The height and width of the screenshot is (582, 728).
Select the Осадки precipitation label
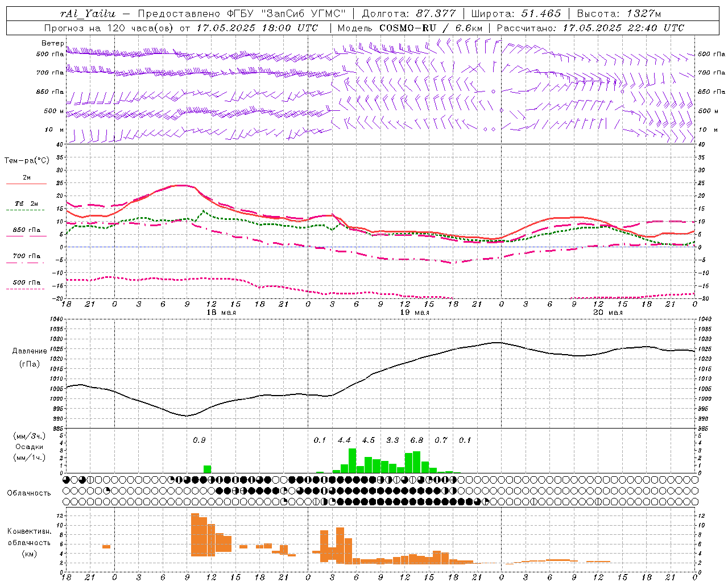29,447
